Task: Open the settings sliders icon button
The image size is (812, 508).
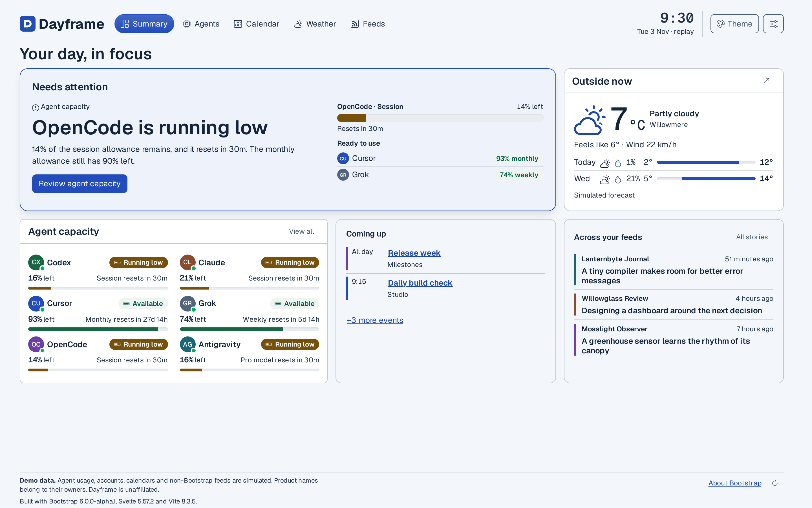Action: [x=773, y=23]
